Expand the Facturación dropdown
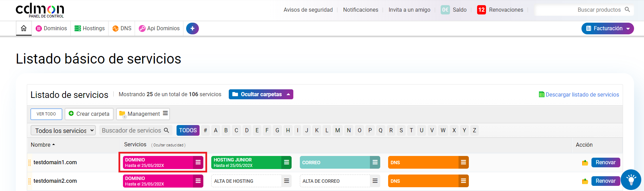Screen dimensions: 644x191 pyautogui.click(x=607, y=29)
